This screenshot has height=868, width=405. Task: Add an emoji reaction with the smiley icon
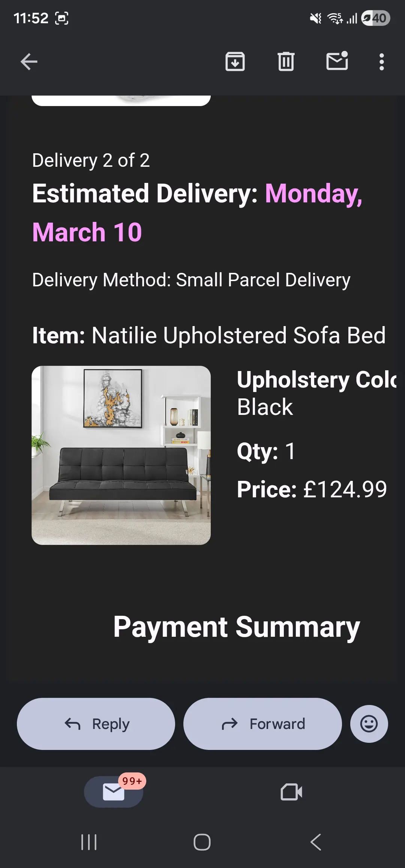tap(369, 724)
